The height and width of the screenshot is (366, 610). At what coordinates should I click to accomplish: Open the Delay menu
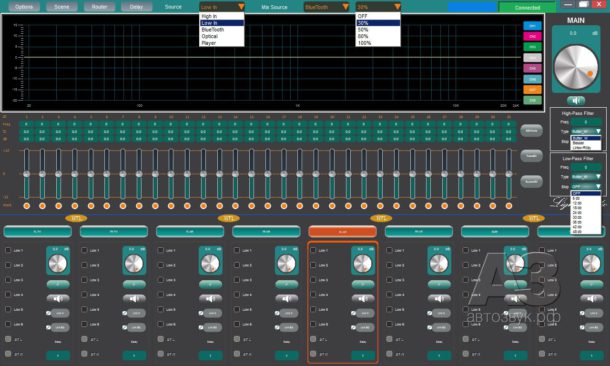(x=136, y=7)
